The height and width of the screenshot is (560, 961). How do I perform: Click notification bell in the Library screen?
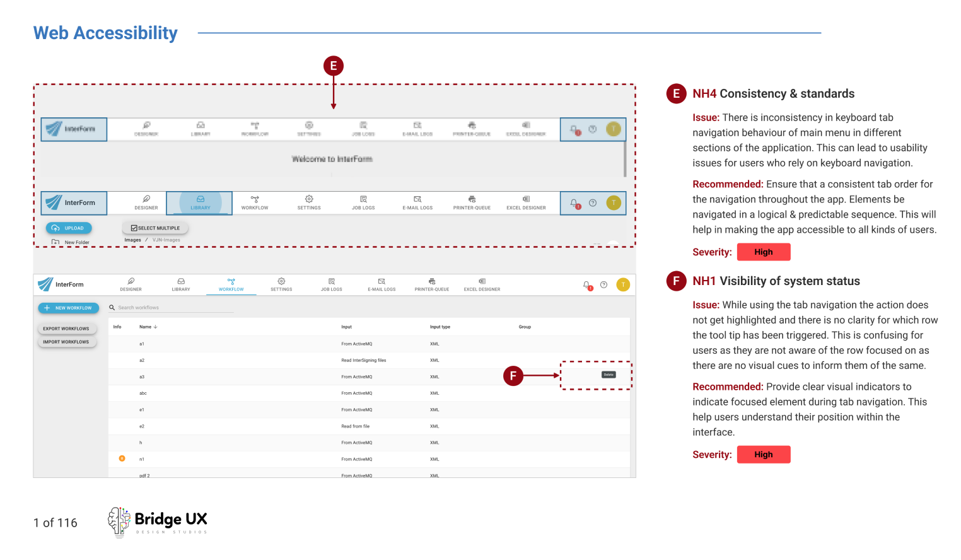pos(574,203)
